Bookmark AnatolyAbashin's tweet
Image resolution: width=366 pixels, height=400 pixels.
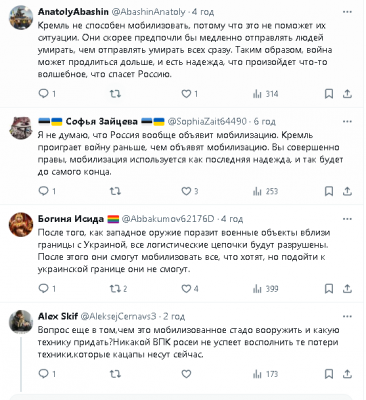coord(329,94)
